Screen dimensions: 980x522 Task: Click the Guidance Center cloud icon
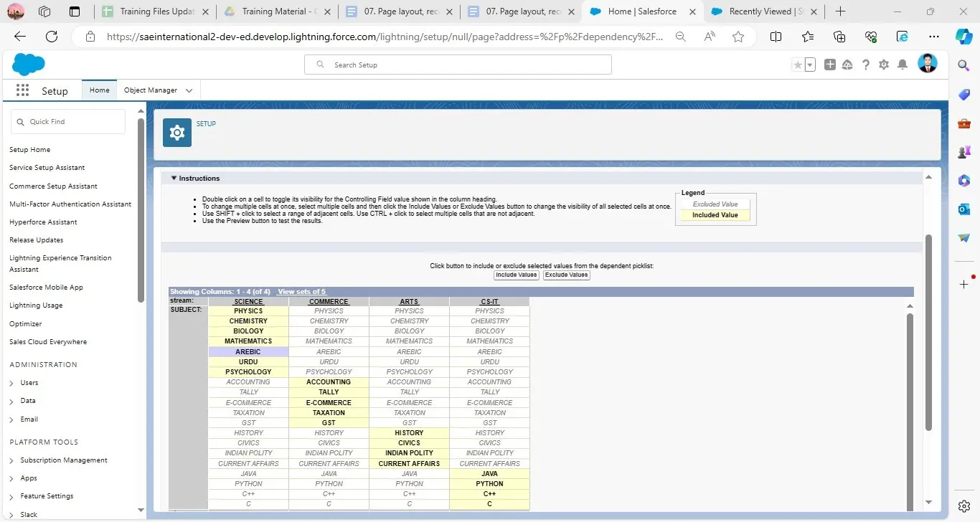pyautogui.click(x=847, y=65)
